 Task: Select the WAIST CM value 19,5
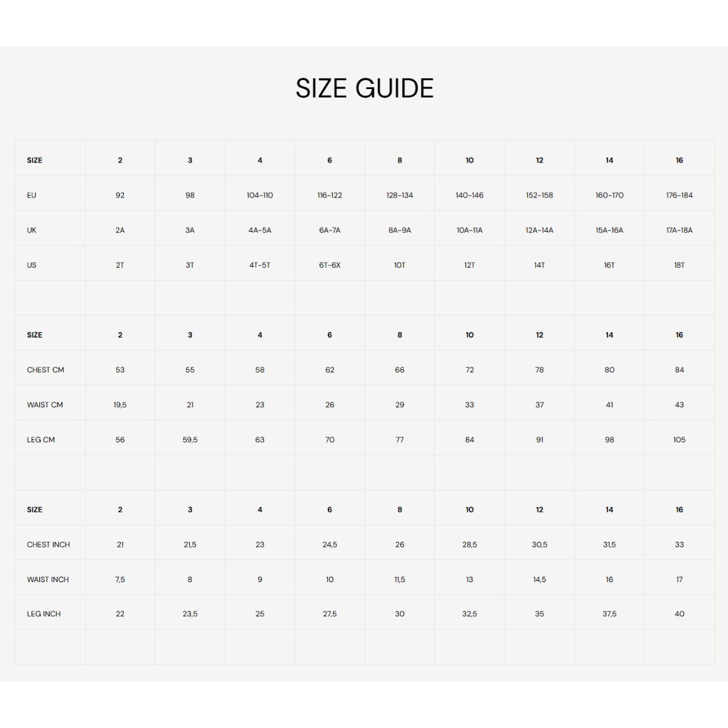120,405
